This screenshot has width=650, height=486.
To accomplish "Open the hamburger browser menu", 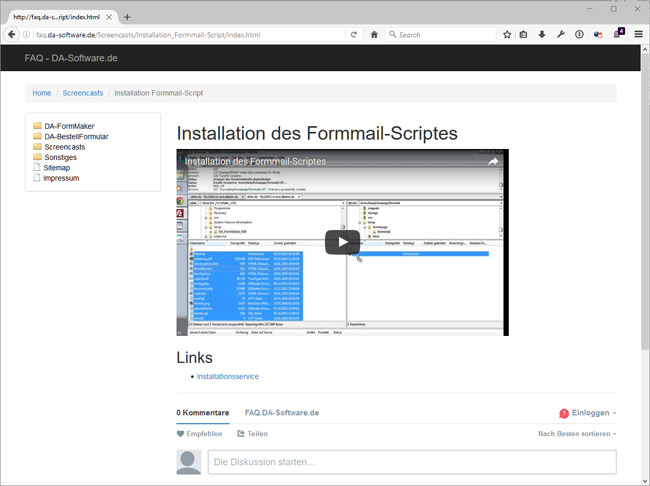I will coord(638,34).
